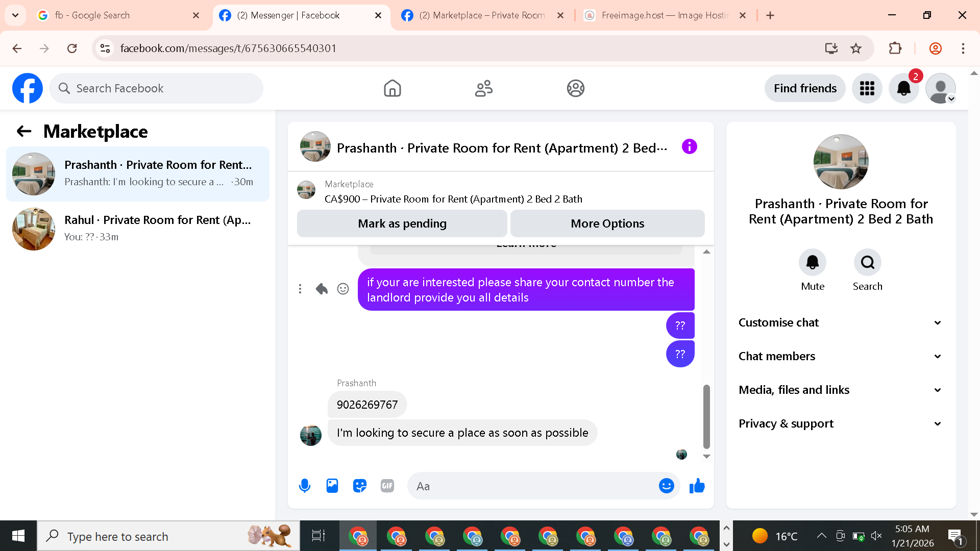Send a thumbs-up like
The height and width of the screenshot is (551, 980).
click(697, 486)
